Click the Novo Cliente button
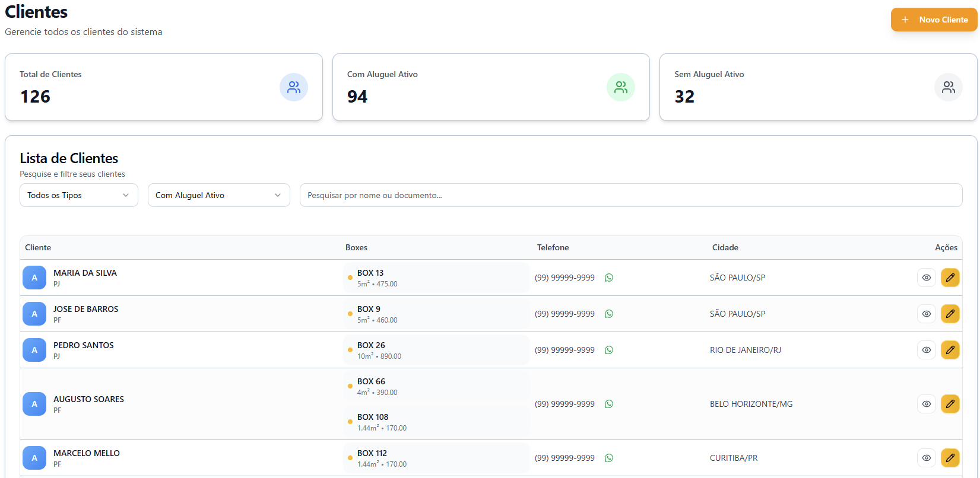This screenshot has width=980, height=478. pos(934,20)
